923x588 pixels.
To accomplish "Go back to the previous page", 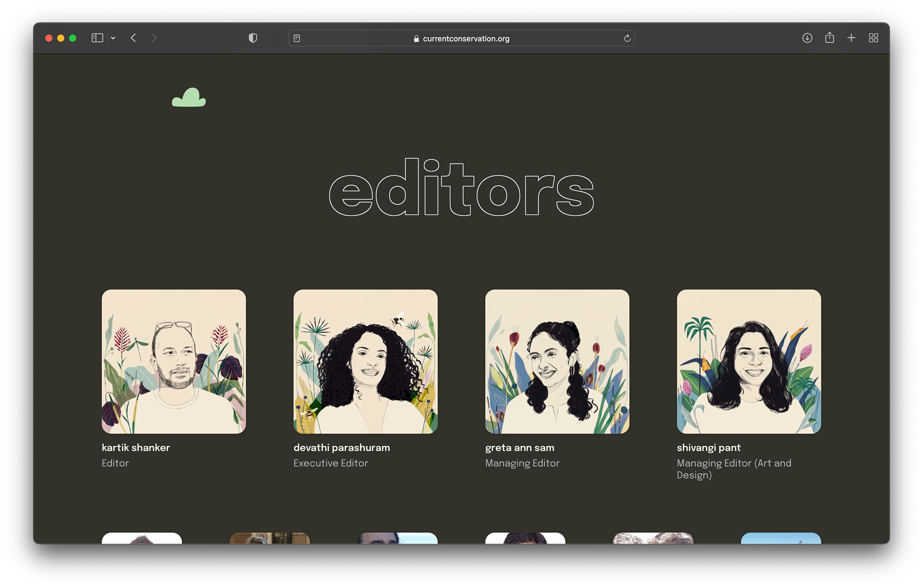I will [134, 38].
